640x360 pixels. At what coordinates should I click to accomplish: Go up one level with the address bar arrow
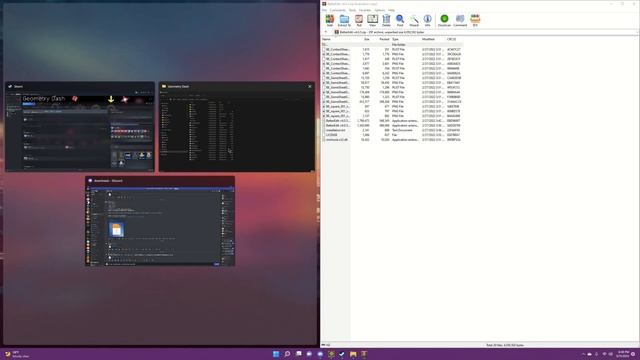point(326,32)
